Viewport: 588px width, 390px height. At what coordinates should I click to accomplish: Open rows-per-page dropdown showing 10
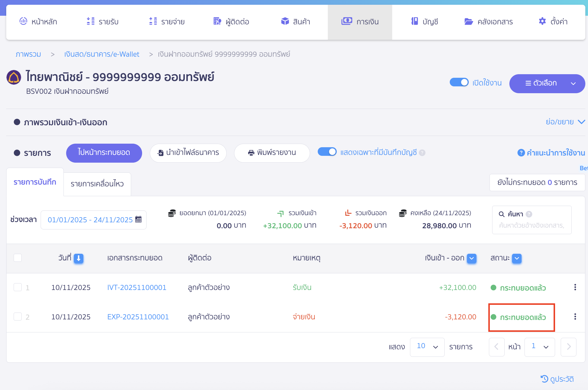click(427, 347)
